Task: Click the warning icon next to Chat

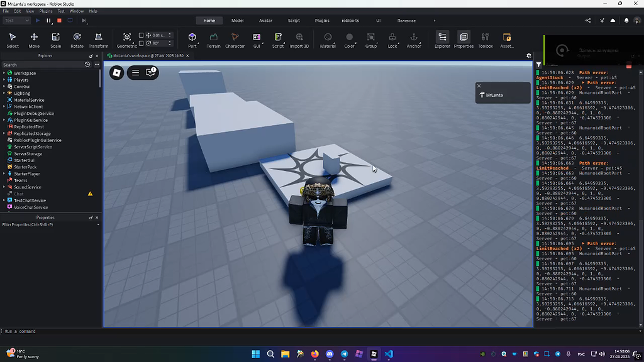Action: (x=90, y=194)
